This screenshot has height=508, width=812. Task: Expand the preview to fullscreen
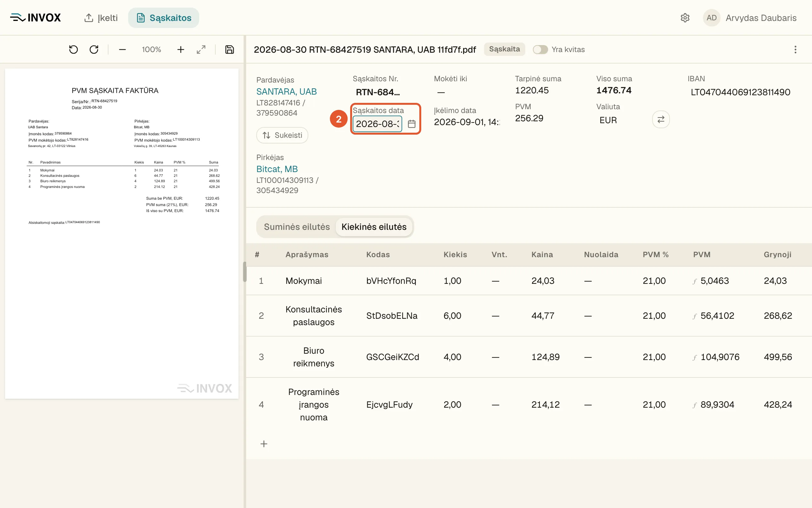click(x=201, y=50)
